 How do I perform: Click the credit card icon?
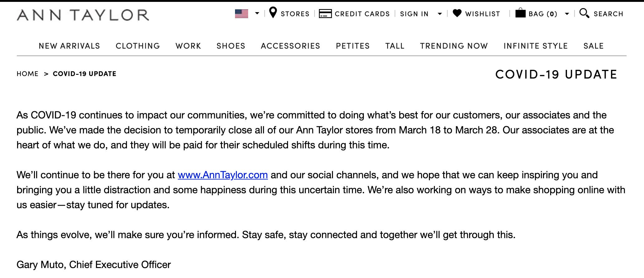[x=325, y=14]
